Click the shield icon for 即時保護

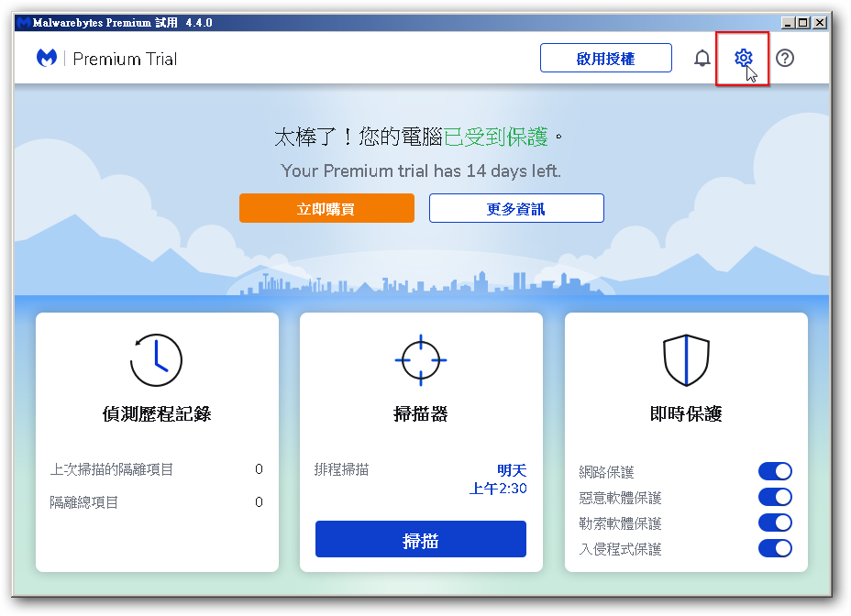[x=686, y=359]
